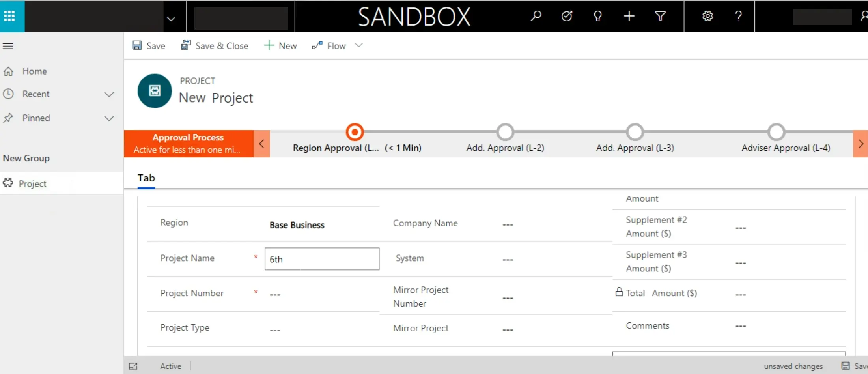Click the Project Name input field
This screenshot has height=374, width=868.
(322, 259)
